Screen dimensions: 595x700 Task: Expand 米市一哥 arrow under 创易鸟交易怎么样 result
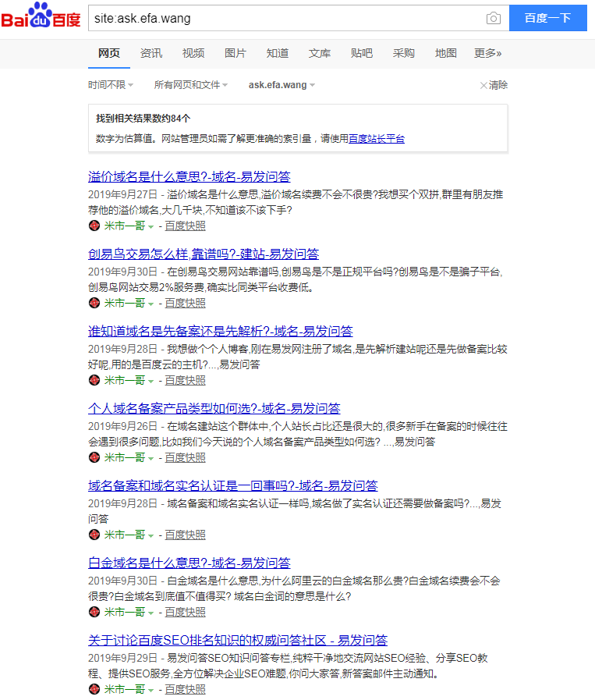(x=151, y=304)
